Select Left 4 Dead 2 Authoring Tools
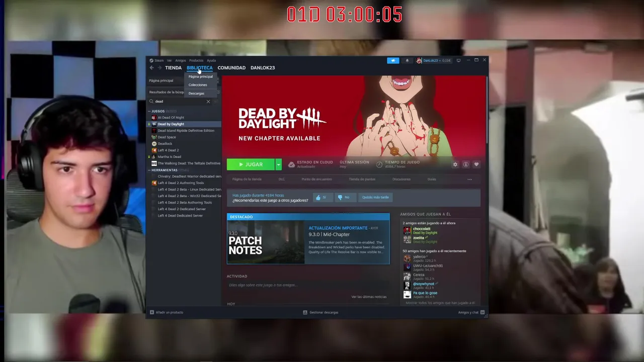The height and width of the screenshot is (362, 644). (x=181, y=183)
